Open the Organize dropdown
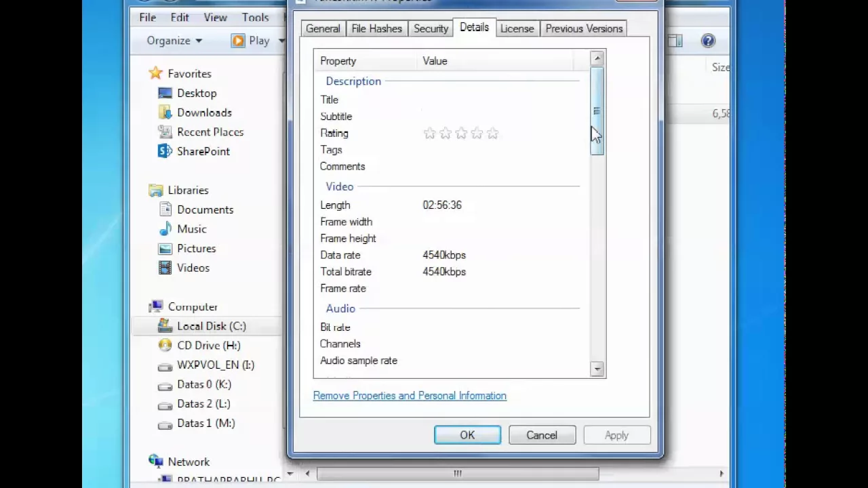 (x=174, y=41)
